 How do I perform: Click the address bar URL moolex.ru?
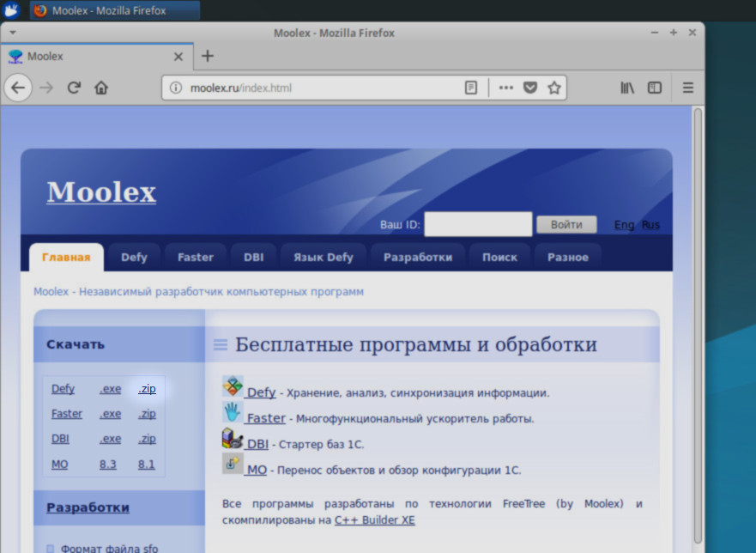pyautogui.click(x=240, y=88)
